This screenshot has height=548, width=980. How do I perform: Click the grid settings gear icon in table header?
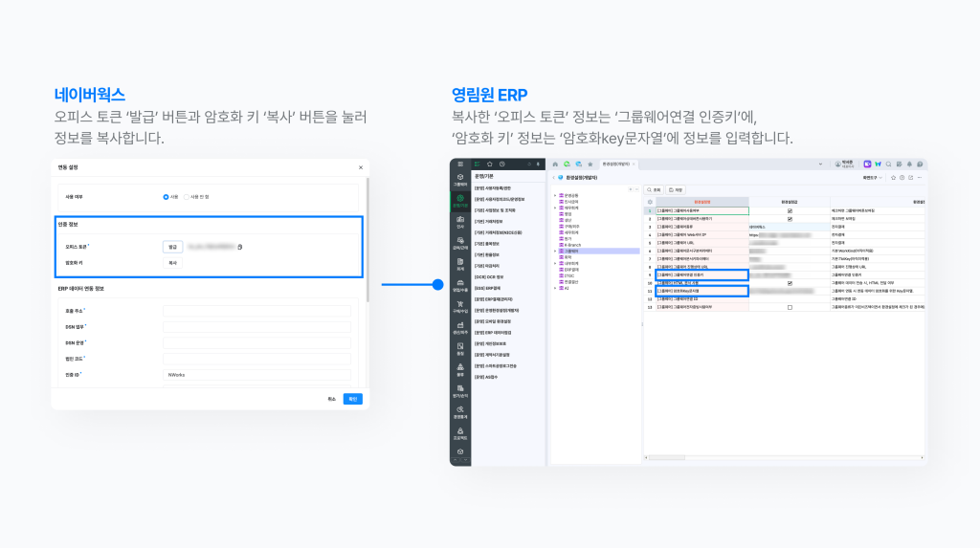pyautogui.click(x=650, y=202)
